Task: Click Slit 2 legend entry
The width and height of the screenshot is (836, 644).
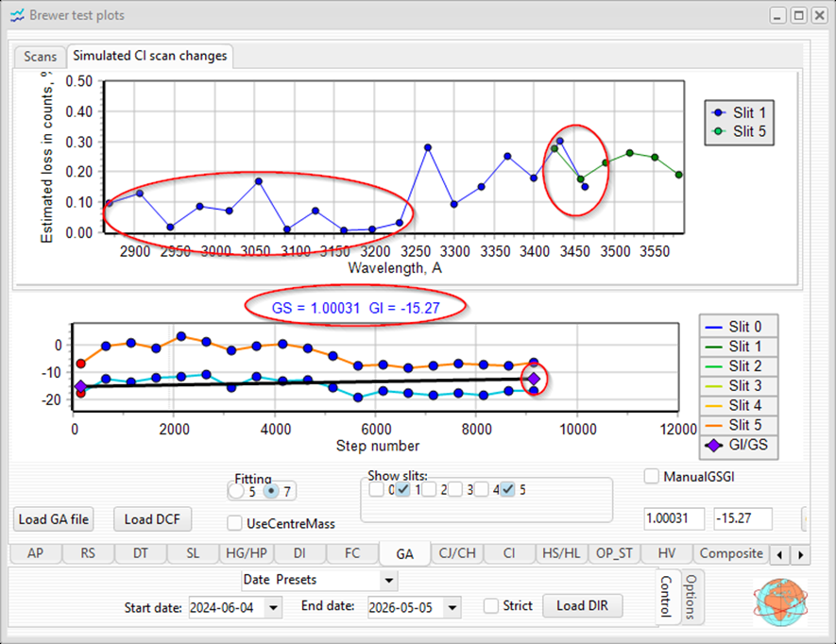Action: pyautogui.click(x=739, y=366)
